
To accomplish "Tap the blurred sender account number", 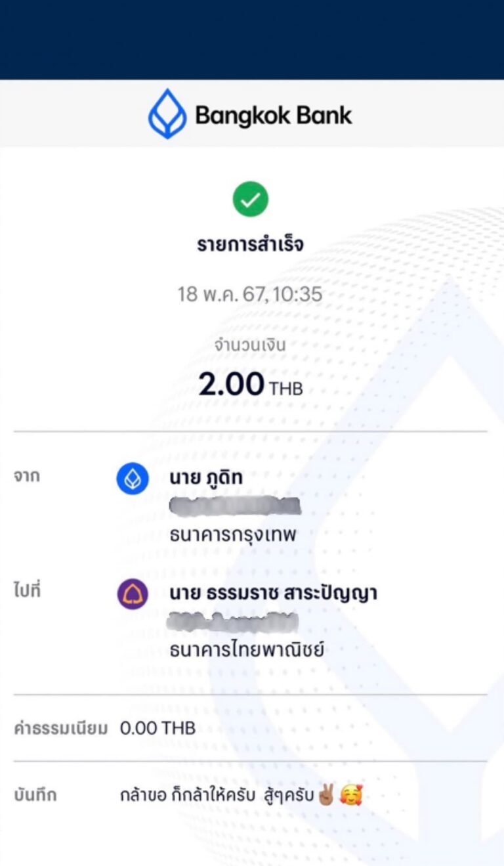I will (x=234, y=506).
